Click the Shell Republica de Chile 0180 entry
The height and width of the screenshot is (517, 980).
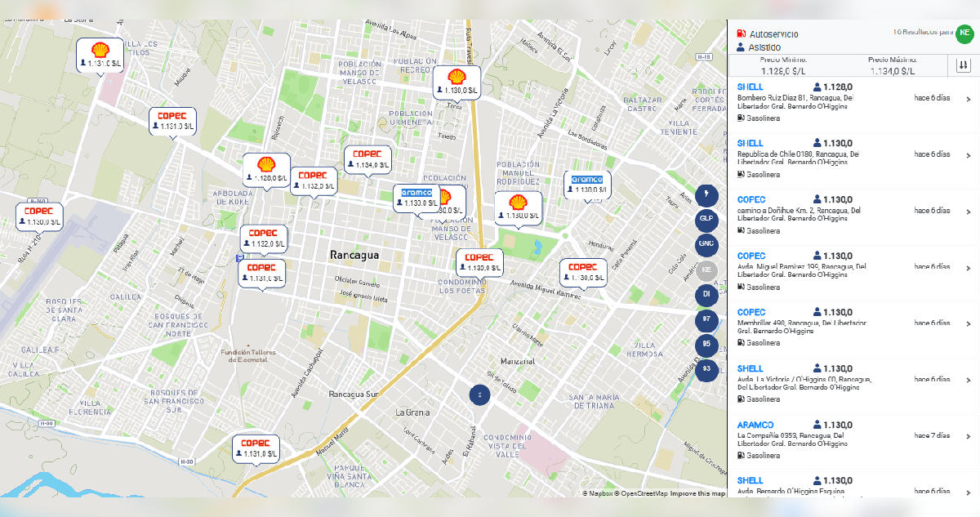click(x=841, y=155)
